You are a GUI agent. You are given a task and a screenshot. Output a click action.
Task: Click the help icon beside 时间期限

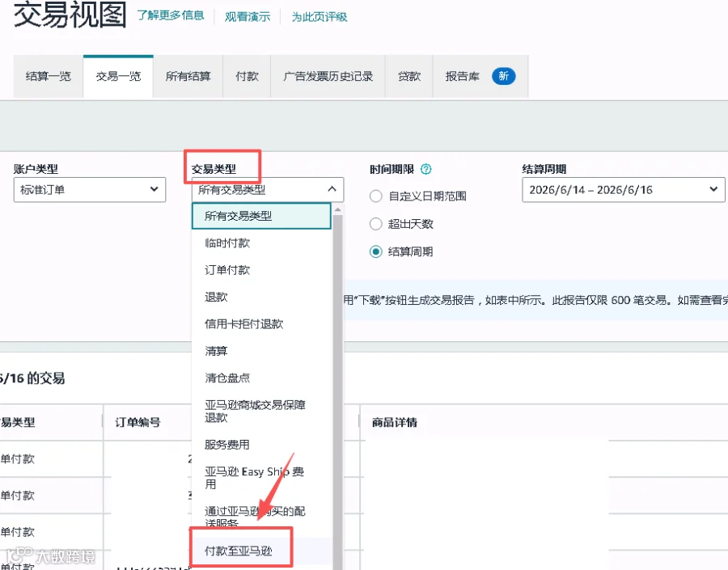click(x=425, y=169)
